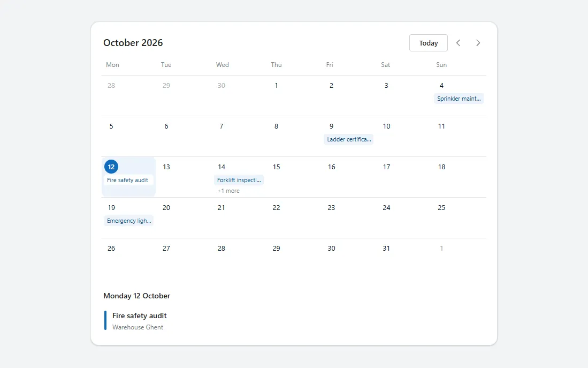Select October 10 in the calendar
The width and height of the screenshot is (588, 368).
pos(386,126)
